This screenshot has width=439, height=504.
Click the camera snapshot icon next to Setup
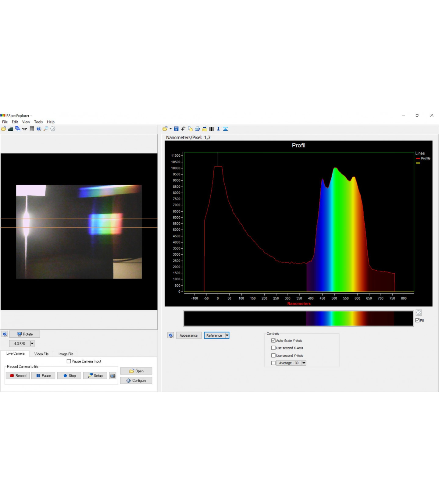113,376
